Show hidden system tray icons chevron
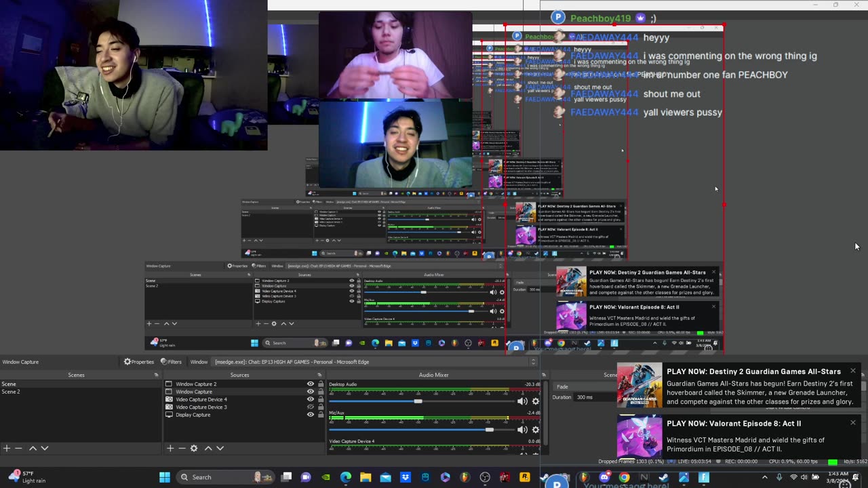The width and height of the screenshot is (868, 488). coord(764,477)
